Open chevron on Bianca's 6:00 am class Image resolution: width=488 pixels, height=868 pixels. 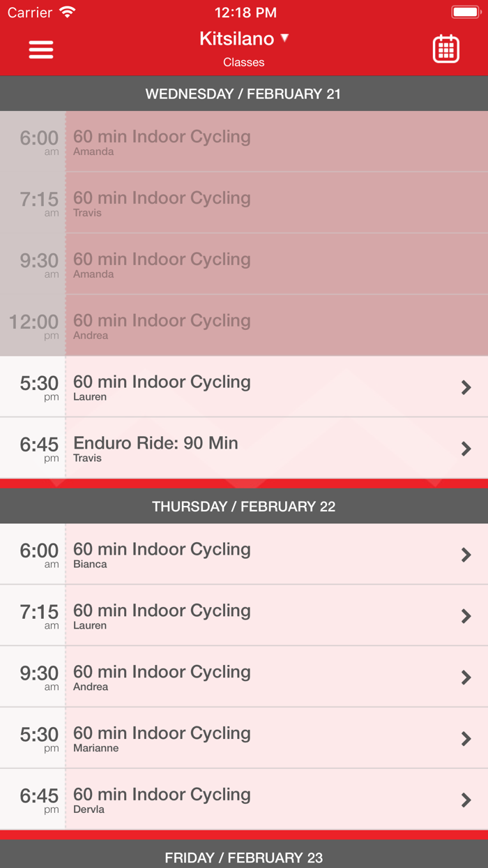466,554
